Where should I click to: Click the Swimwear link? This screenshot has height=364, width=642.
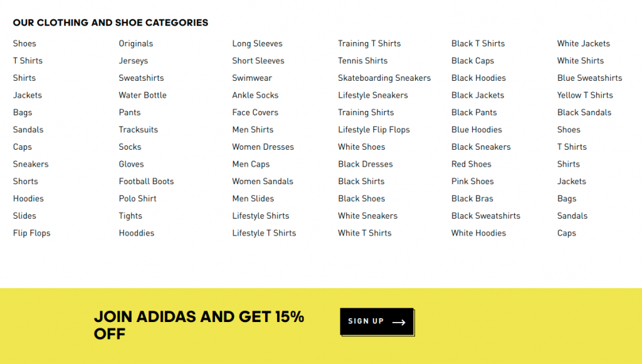252,78
